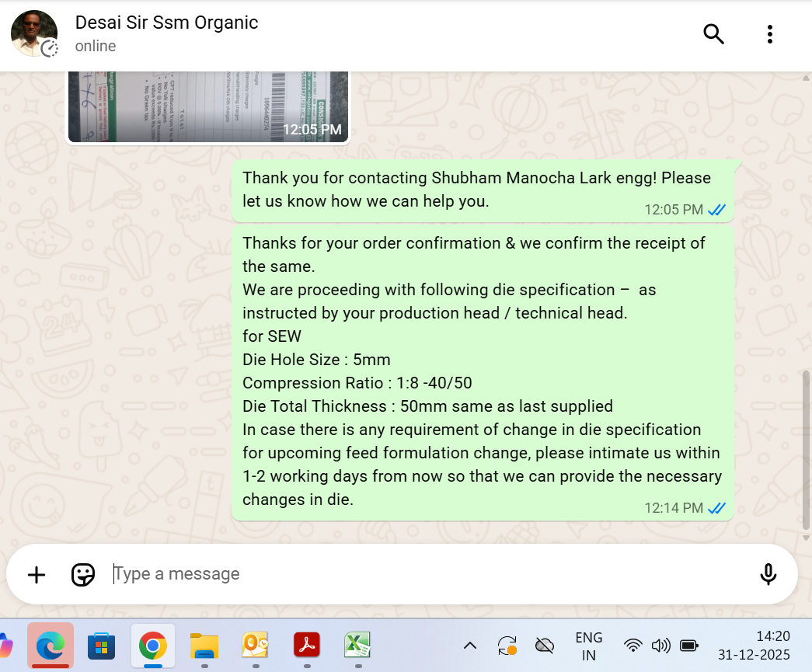
Task: Open the document photo sent at 12:05 PM
Action: click(208, 107)
